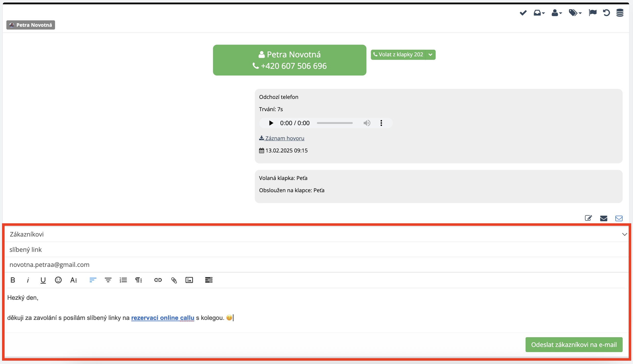
Task: Click the database stack icon
Action: click(x=620, y=13)
